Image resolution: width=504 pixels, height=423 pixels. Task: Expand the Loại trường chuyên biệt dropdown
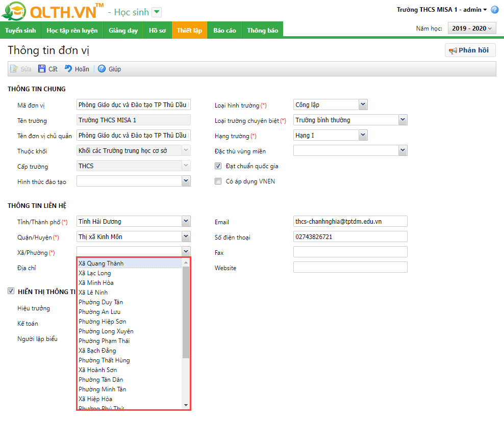pyautogui.click(x=403, y=120)
